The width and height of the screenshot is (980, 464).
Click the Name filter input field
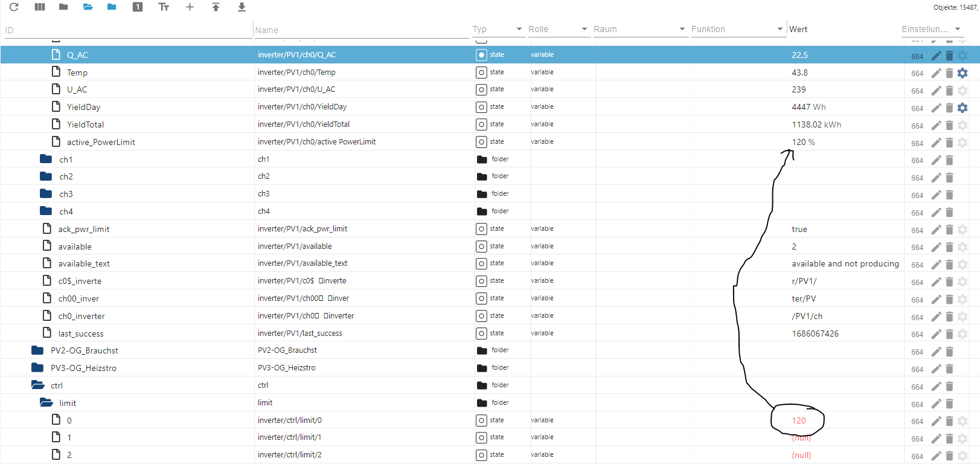361,30
